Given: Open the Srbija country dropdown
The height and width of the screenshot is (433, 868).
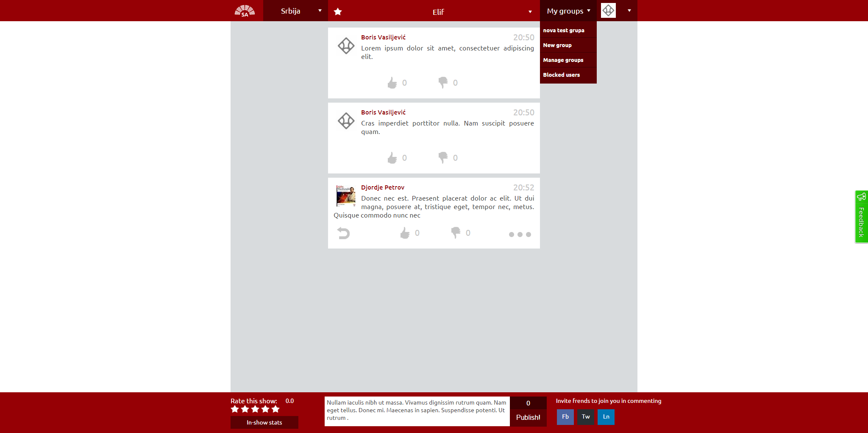Looking at the screenshot, I should click(x=295, y=11).
